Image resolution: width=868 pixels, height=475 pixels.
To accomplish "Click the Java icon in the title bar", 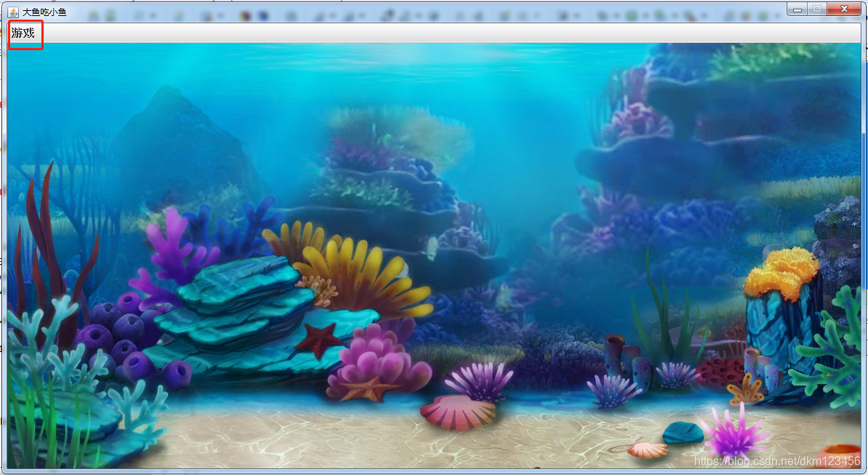I will pos(13,12).
